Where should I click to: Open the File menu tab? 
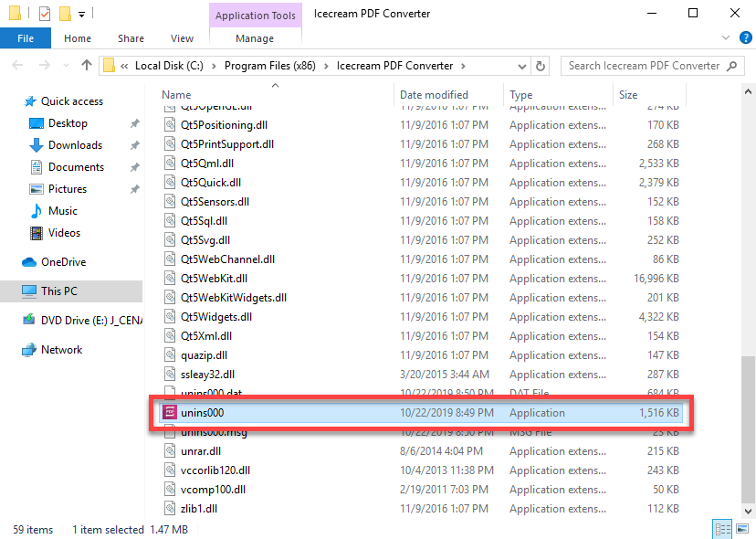coord(26,38)
